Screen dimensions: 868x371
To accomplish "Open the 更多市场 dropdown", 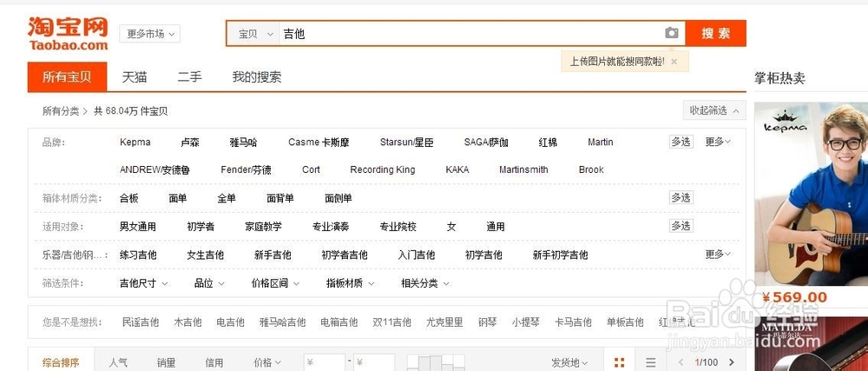I will pyautogui.click(x=149, y=34).
